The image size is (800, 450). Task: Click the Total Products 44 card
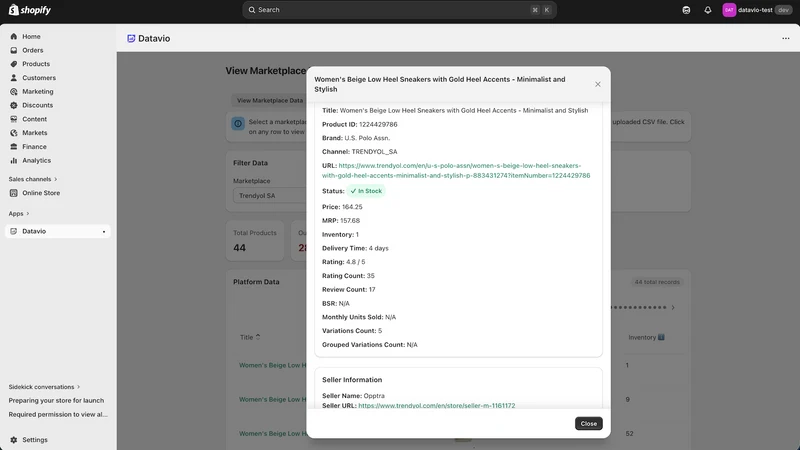click(x=255, y=241)
